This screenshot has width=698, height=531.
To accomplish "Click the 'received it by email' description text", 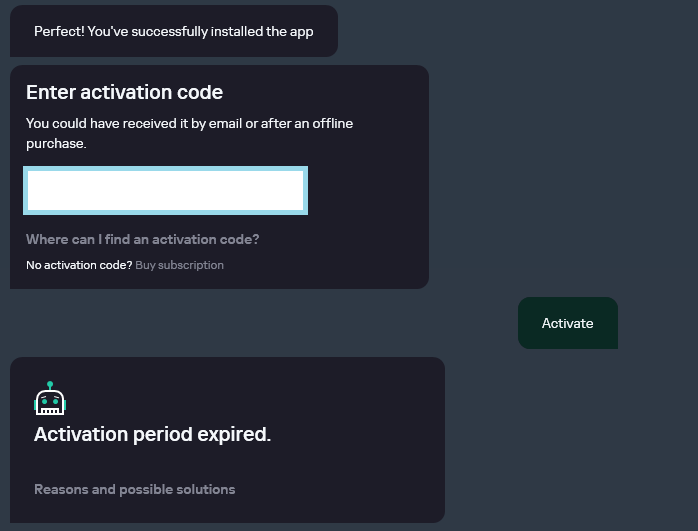I will pos(189,124).
